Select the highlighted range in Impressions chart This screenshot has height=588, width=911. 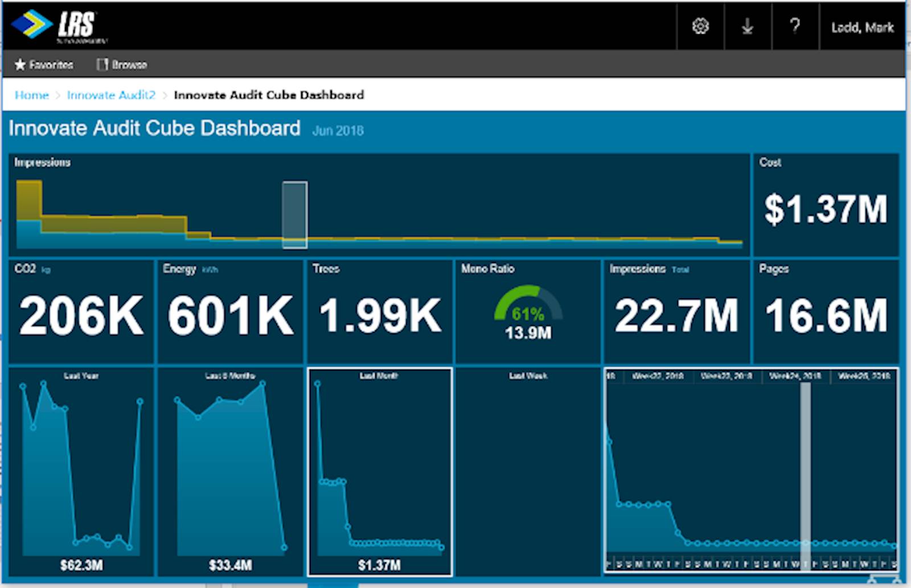click(295, 215)
